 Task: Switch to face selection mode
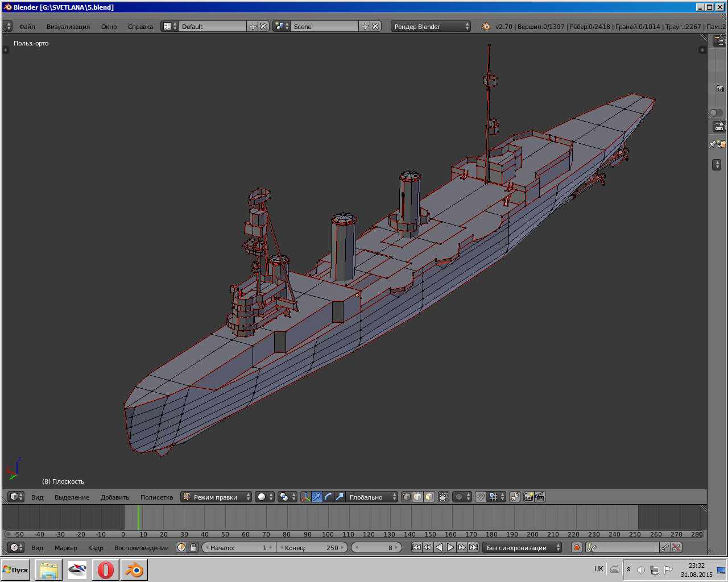click(429, 497)
